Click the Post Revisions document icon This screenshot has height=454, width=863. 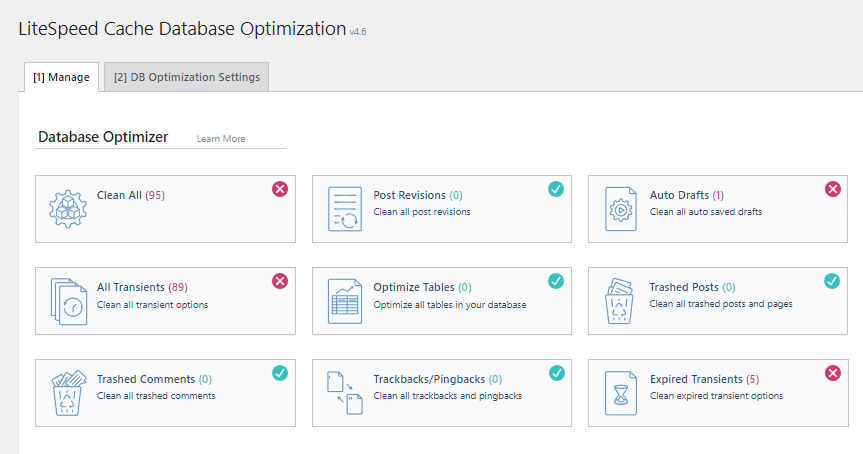(345, 209)
